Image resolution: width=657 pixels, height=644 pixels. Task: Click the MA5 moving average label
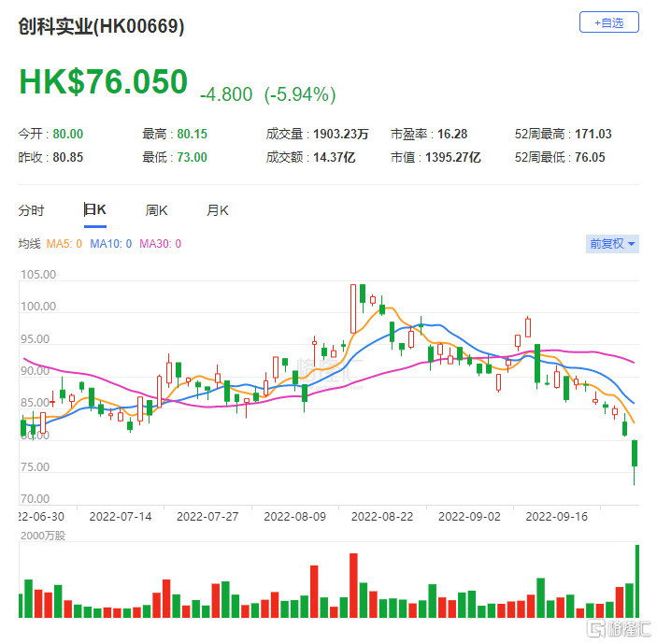[x=64, y=244]
